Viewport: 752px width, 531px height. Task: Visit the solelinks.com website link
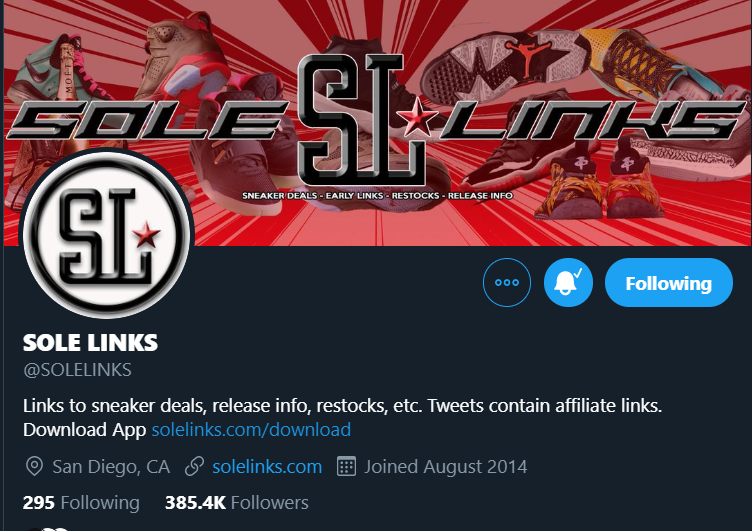point(267,466)
